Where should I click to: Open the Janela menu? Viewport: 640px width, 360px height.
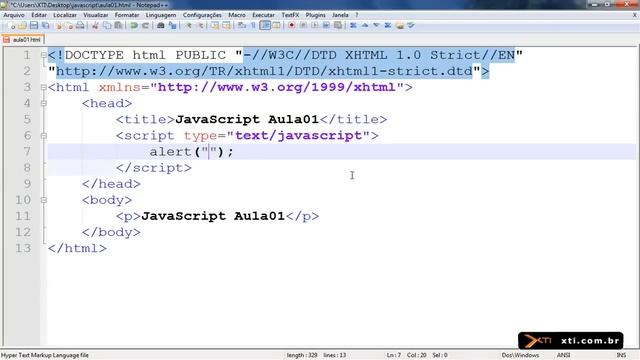coord(340,15)
